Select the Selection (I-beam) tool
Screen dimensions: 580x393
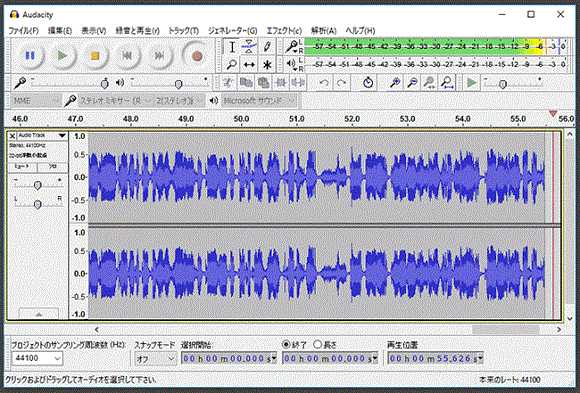(x=232, y=47)
